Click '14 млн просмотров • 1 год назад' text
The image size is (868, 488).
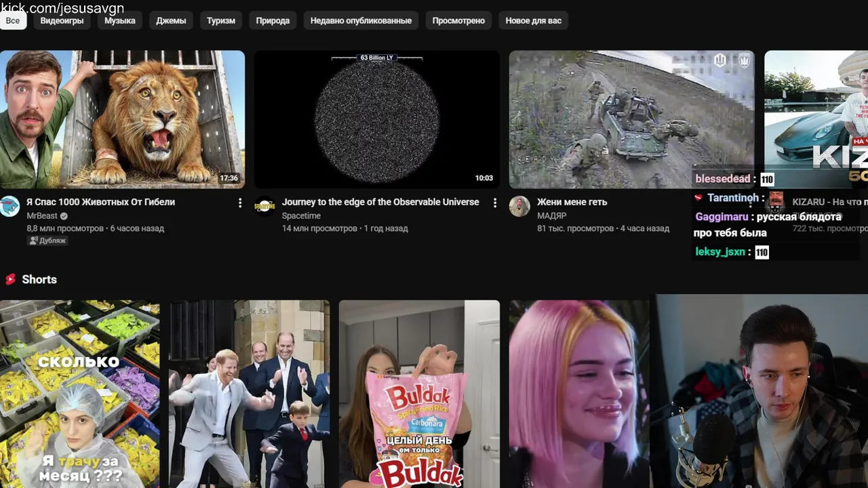click(x=344, y=228)
